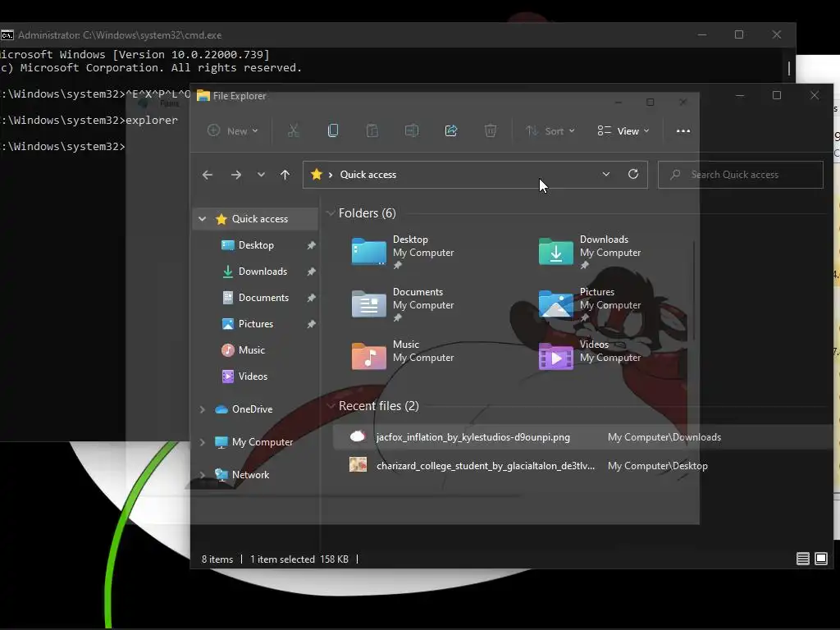Go forward with the right arrow button

pyautogui.click(x=235, y=175)
